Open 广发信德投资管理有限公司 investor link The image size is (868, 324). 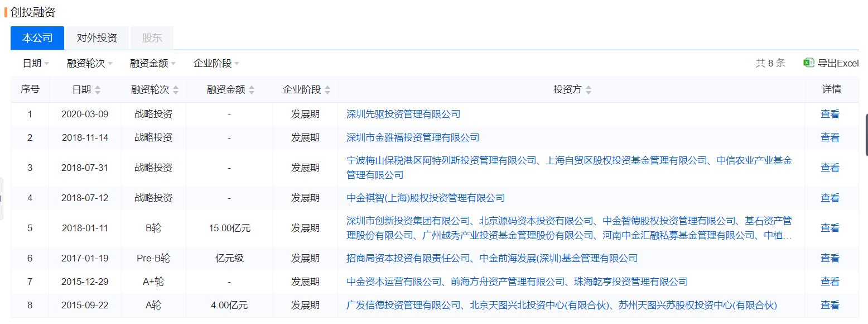[x=402, y=305]
